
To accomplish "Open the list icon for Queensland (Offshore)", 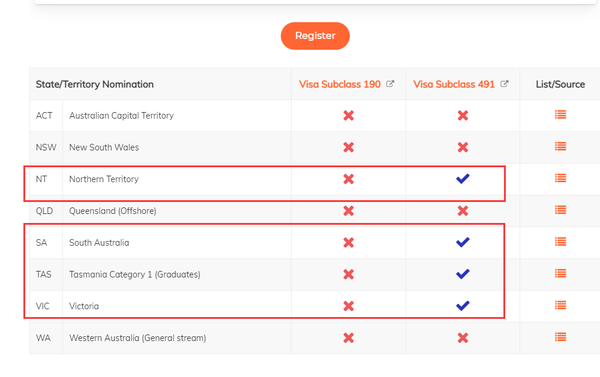I will [x=560, y=210].
